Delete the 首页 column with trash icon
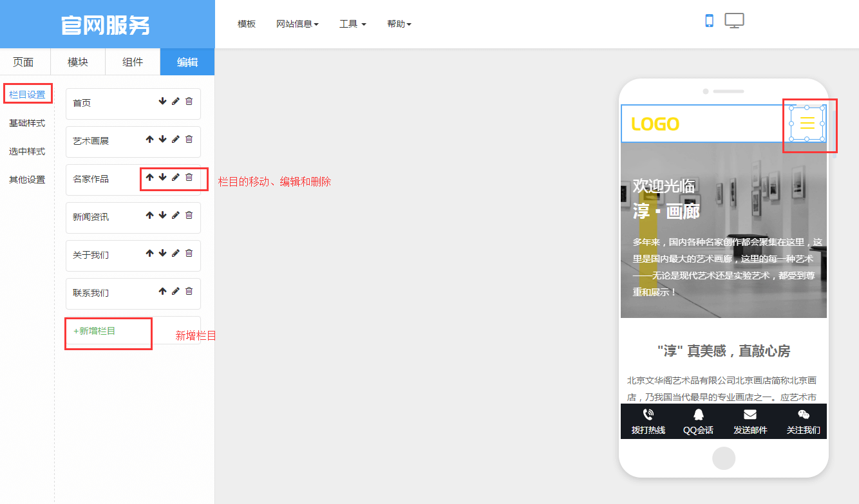This screenshot has width=859, height=504. click(189, 101)
